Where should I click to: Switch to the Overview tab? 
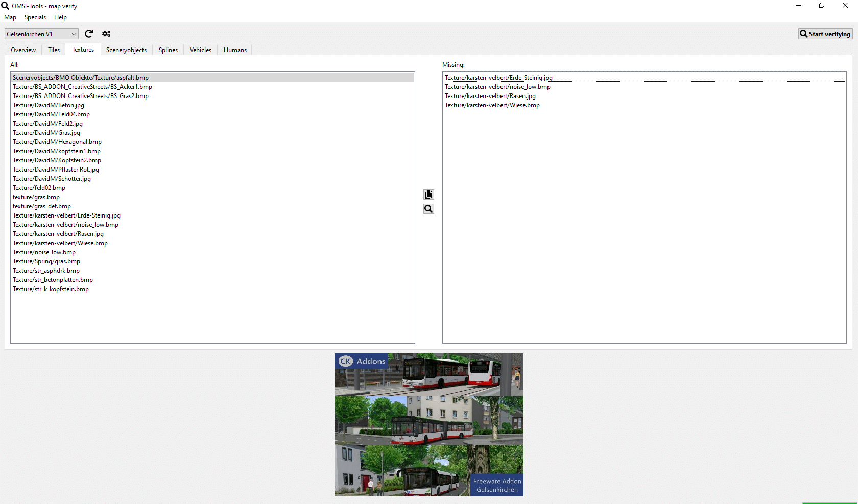pos(23,50)
